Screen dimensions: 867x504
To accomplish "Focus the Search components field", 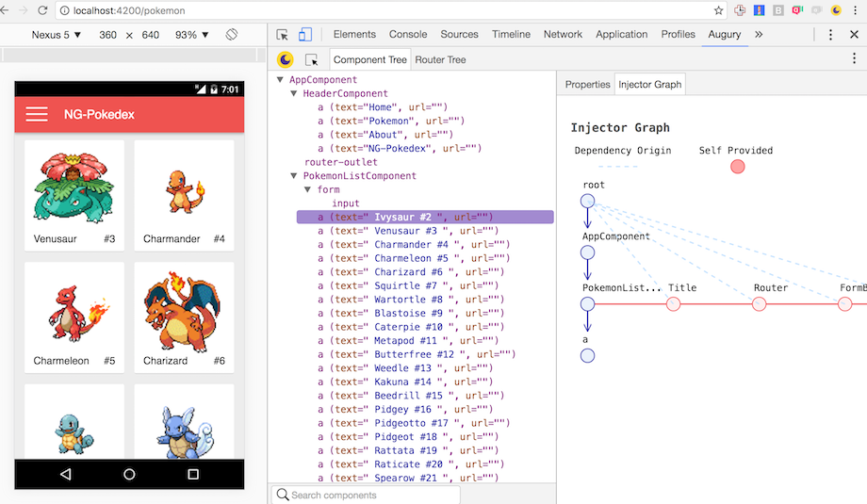I will click(x=365, y=495).
